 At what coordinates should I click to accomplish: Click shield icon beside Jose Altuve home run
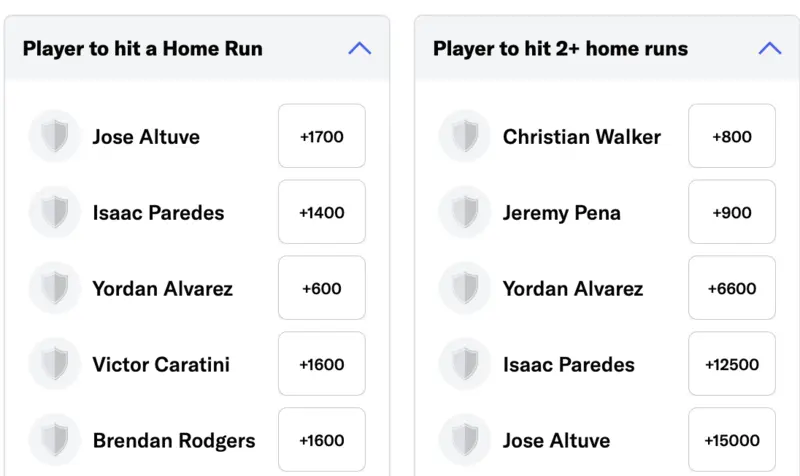[x=55, y=136]
